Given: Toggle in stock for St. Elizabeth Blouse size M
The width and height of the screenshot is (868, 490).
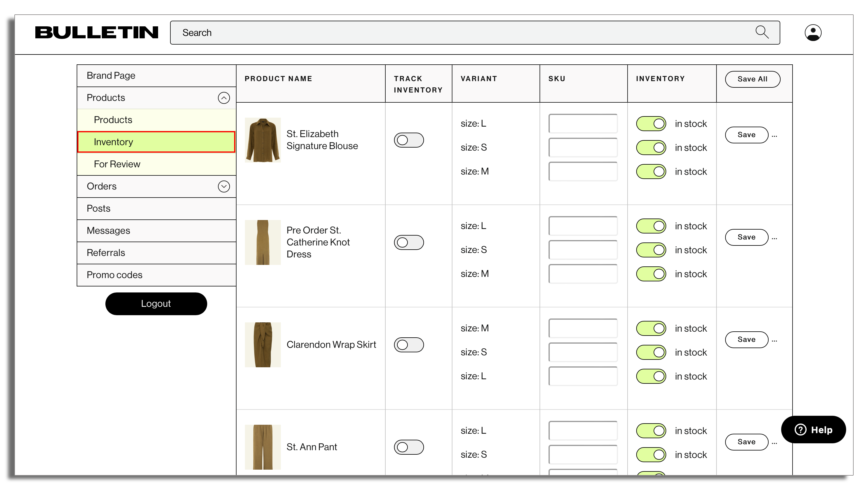Looking at the screenshot, I should click(651, 172).
